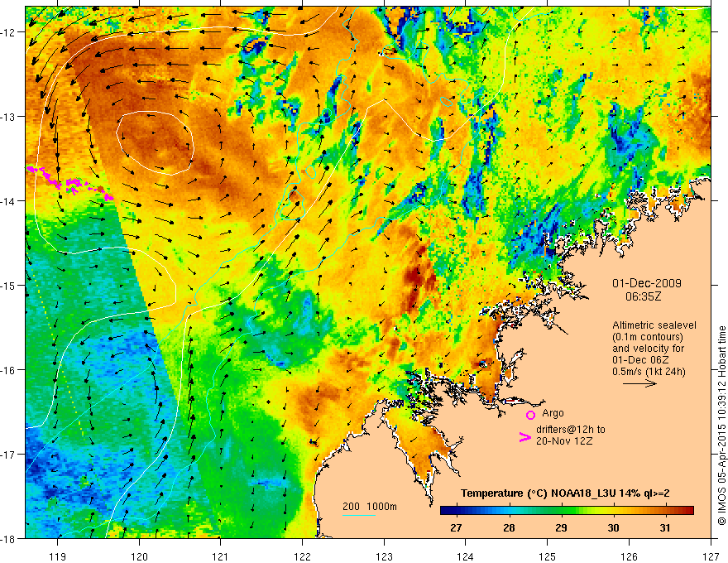Click the colorbar tick label 30
The image size is (728, 563).
613,527
